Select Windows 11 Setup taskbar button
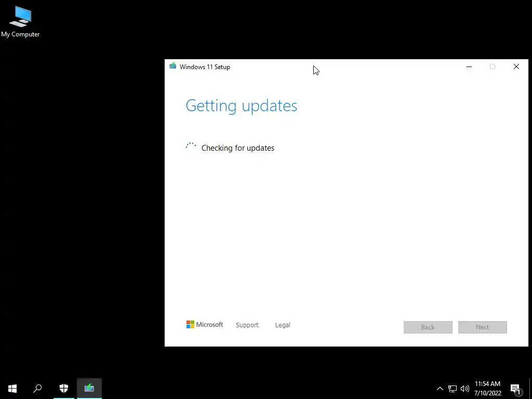 pos(89,389)
